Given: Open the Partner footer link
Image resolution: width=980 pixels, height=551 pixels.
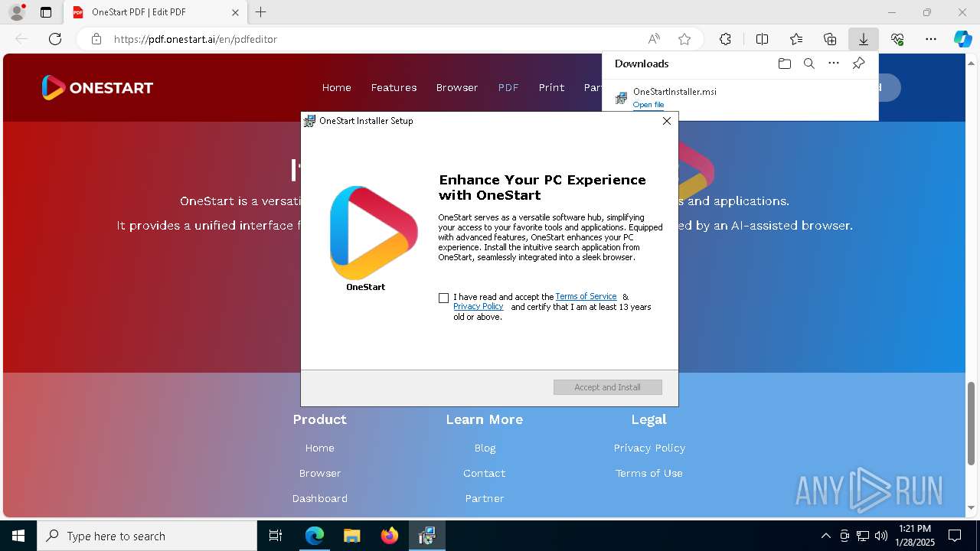Looking at the screenshot, I should (485, 498).
